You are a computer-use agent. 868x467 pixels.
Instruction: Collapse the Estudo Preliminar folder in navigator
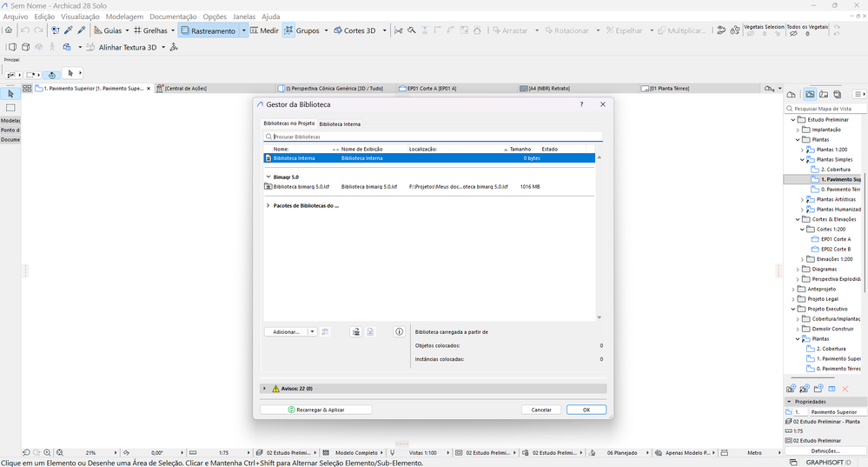coord(793,120)
